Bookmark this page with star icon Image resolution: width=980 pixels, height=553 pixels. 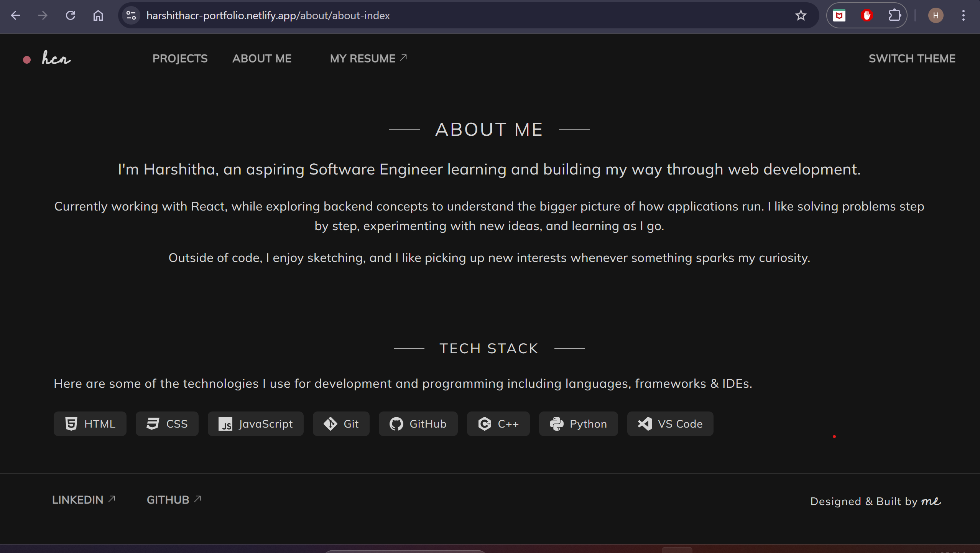(801, 16)
